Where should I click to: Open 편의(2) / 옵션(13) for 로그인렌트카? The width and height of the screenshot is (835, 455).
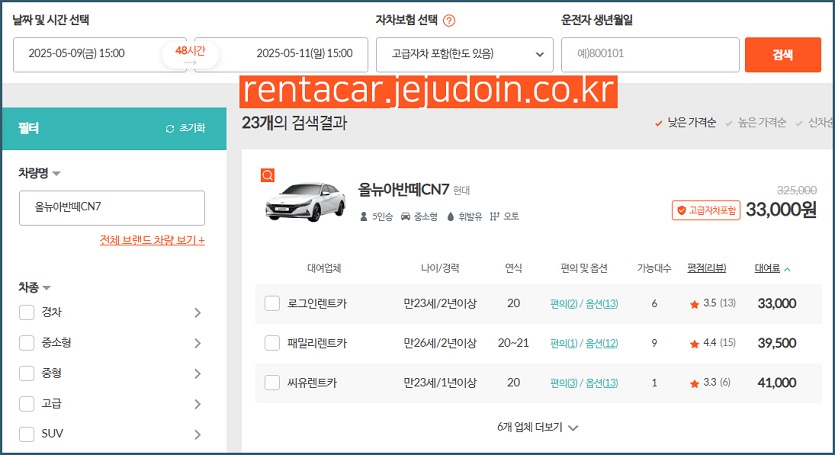click(x=584, y=304)
